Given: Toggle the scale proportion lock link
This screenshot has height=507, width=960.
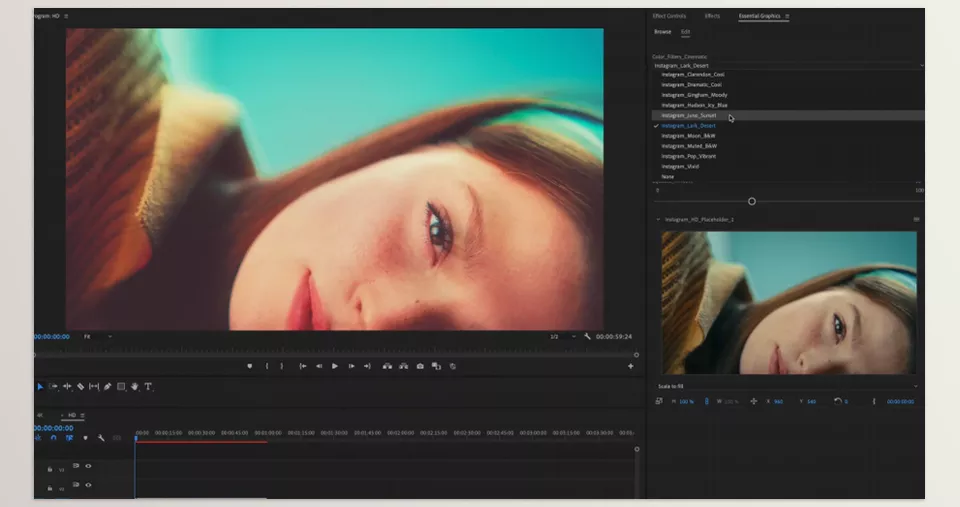Looking at the screenshot, I should click(x=707, y=402).
